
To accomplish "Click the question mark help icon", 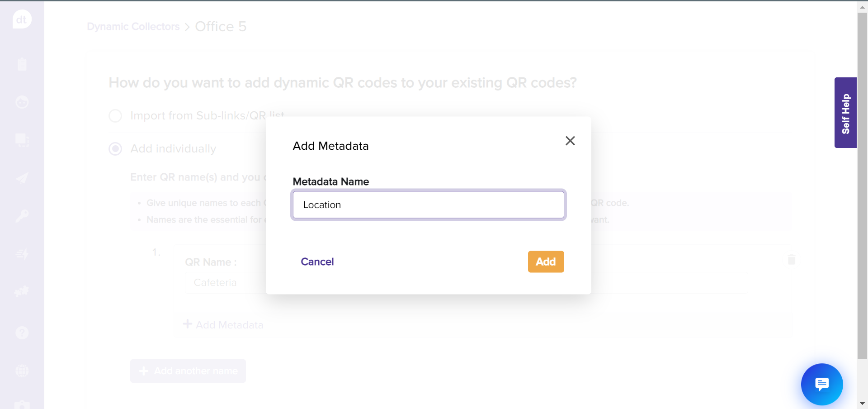I will [22, 333].
